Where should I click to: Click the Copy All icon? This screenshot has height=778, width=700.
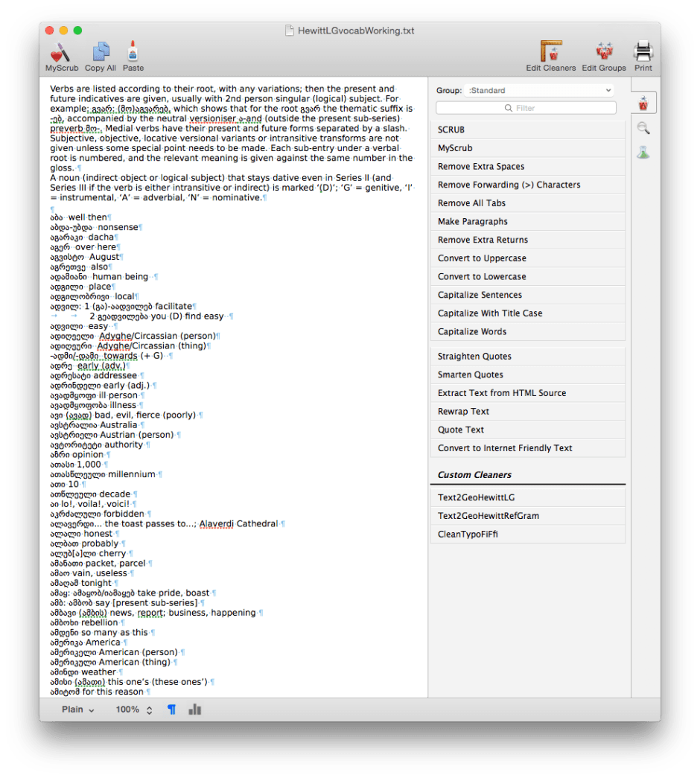(100, 54)
